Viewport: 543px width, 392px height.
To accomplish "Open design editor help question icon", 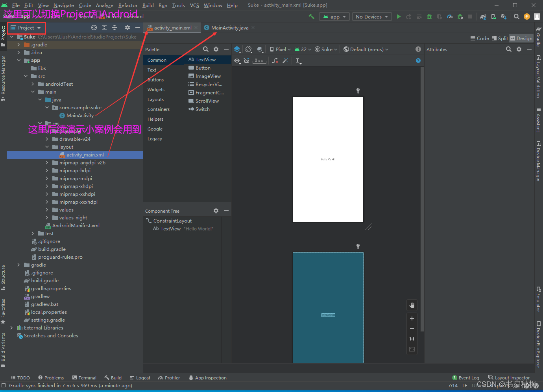I will click(x=418, y=61).
